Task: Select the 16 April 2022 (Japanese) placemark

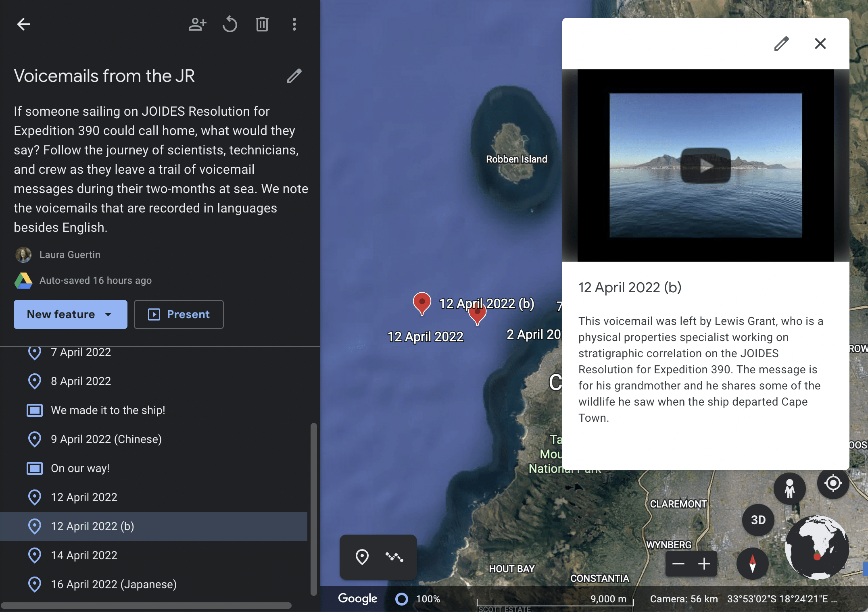Action: pos(154,585)
